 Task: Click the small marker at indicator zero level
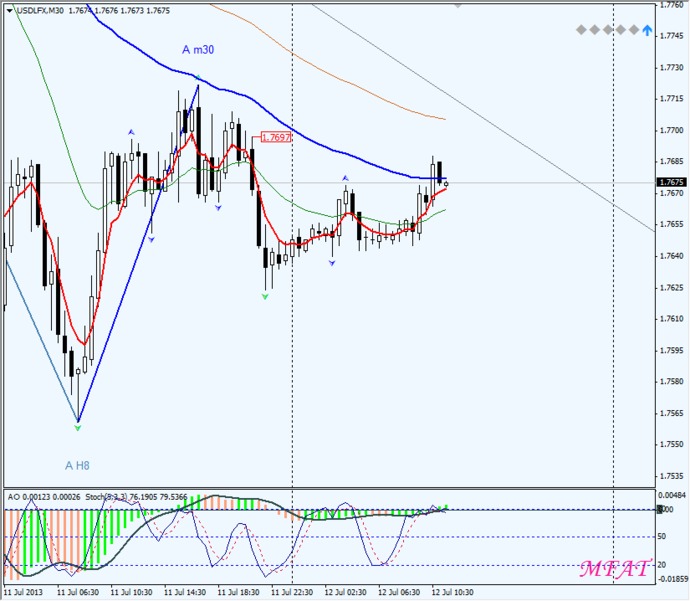pos(659,509)
